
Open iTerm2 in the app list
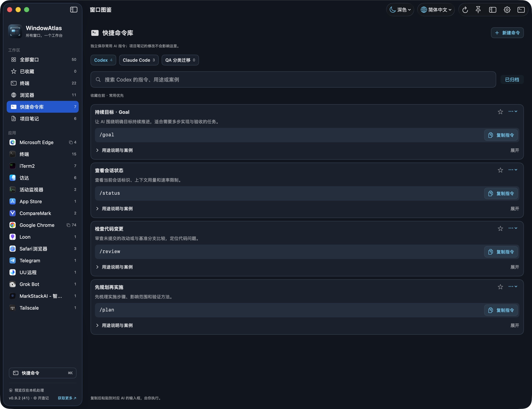point(43,166)
